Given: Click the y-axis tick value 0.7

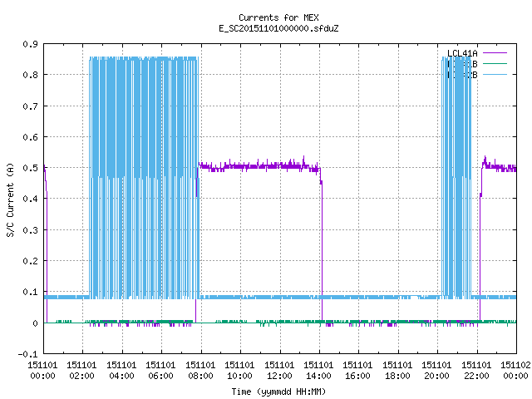Looking at the screenshot, I should (30, 106).
